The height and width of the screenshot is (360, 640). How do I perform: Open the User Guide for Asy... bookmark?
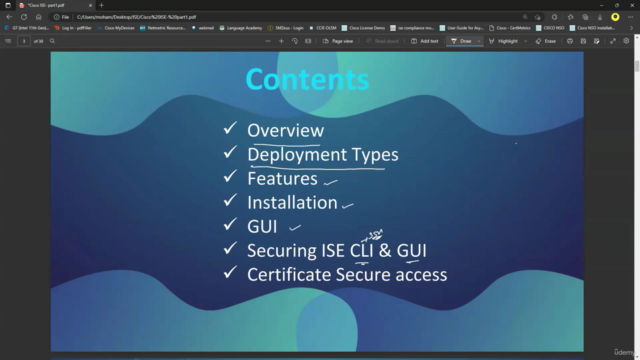point(462,28)
